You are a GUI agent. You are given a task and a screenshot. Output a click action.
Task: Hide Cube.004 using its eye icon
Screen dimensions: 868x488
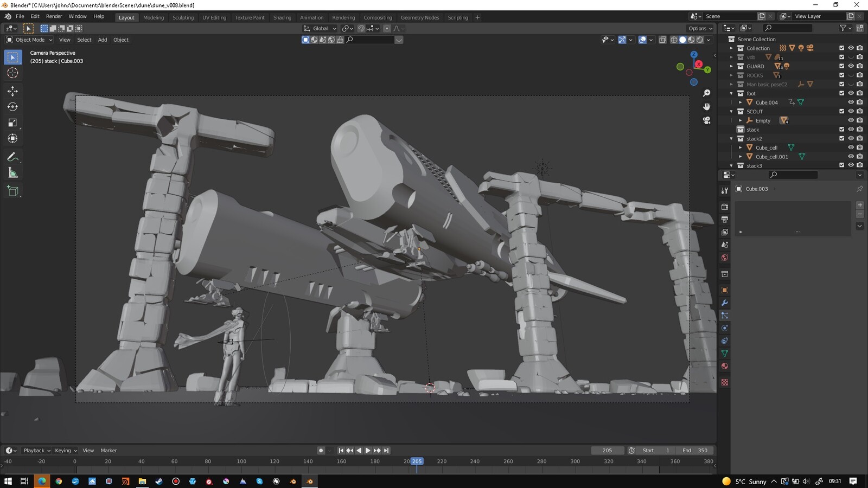[851, 102]
